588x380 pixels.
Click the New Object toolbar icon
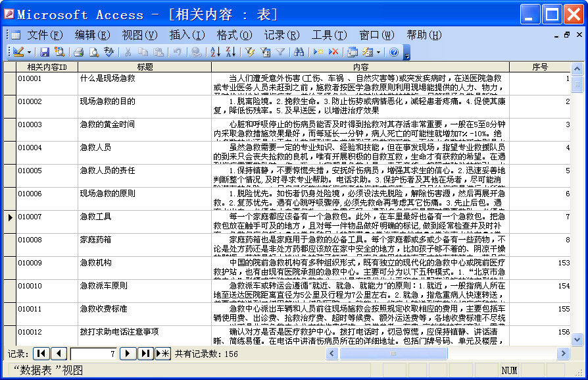click(x=368, y=52)
